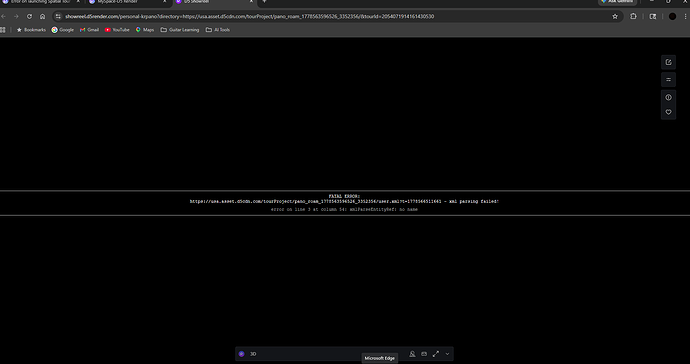Go back with the browser back arrow
This screenshot has height=364, width=690.
[4, 16]
